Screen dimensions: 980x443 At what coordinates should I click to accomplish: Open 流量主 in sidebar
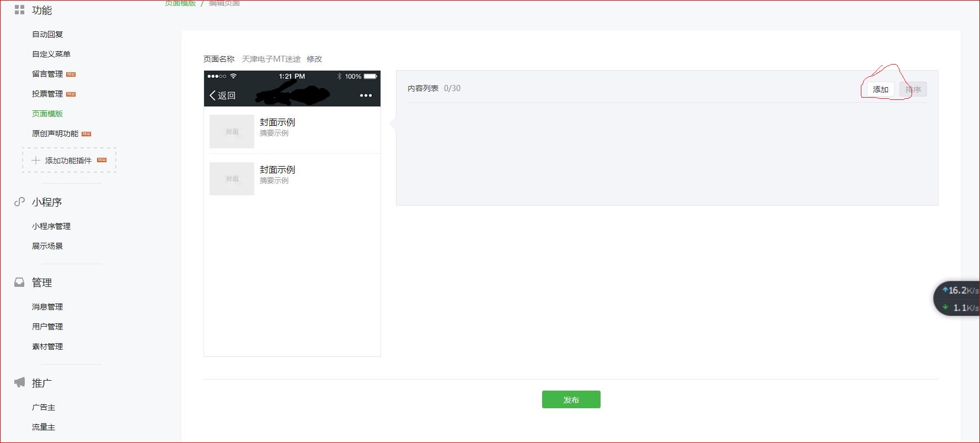click(44, 427)
